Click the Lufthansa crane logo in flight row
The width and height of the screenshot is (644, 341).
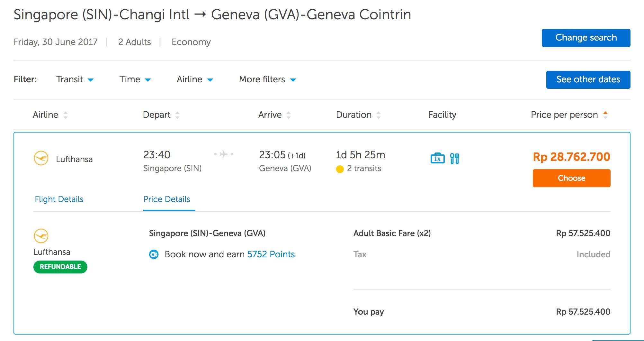coord(41,158)
